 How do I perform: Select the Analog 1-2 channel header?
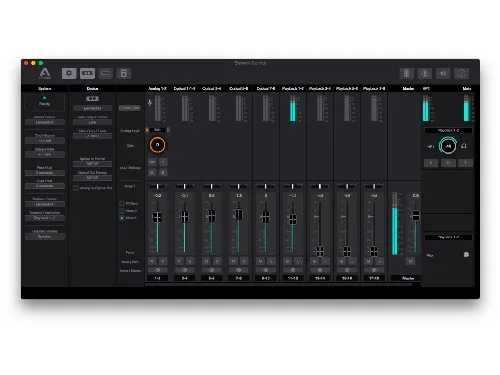[157, 88]
